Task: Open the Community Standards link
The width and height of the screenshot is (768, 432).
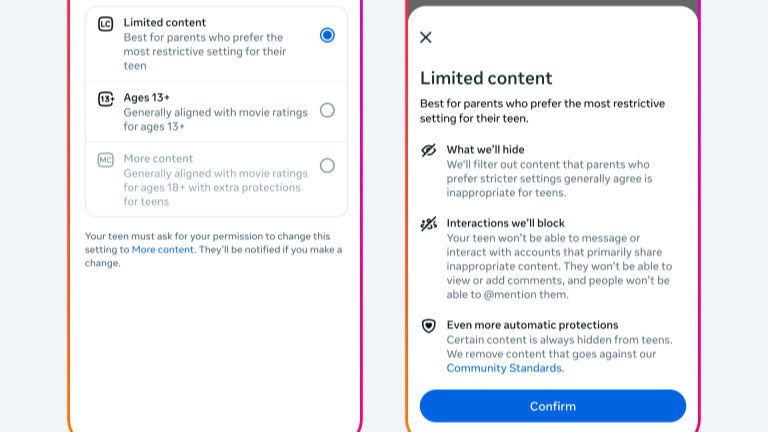Action: tap(504, 368)
